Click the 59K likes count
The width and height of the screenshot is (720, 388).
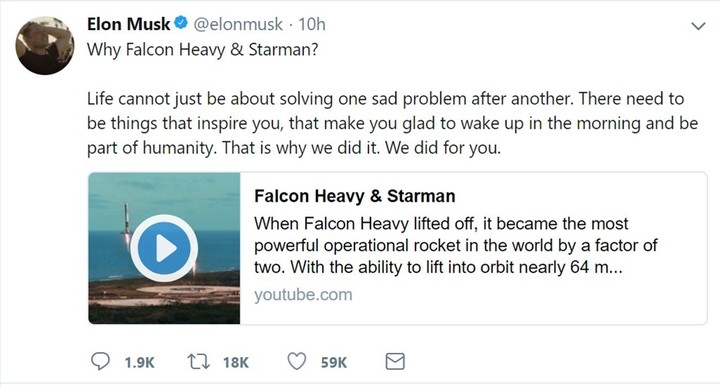334,363
